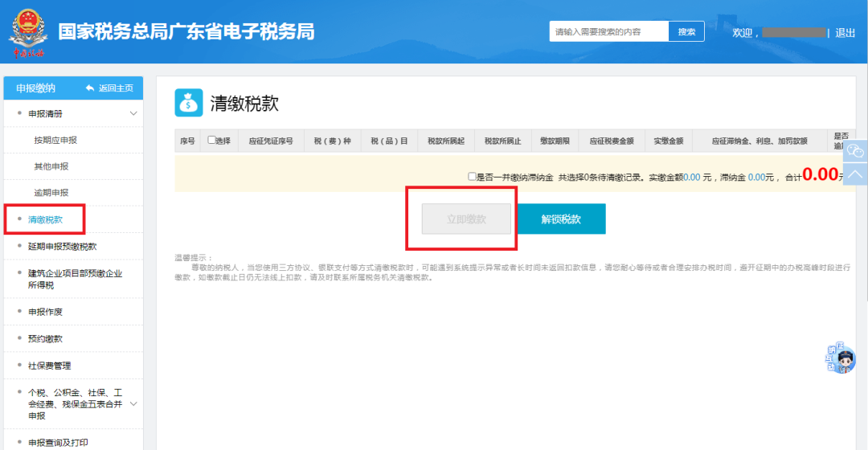868x450 pixels.
Task: Click the 应征凭证序号 column header
Action: [271, 141]
